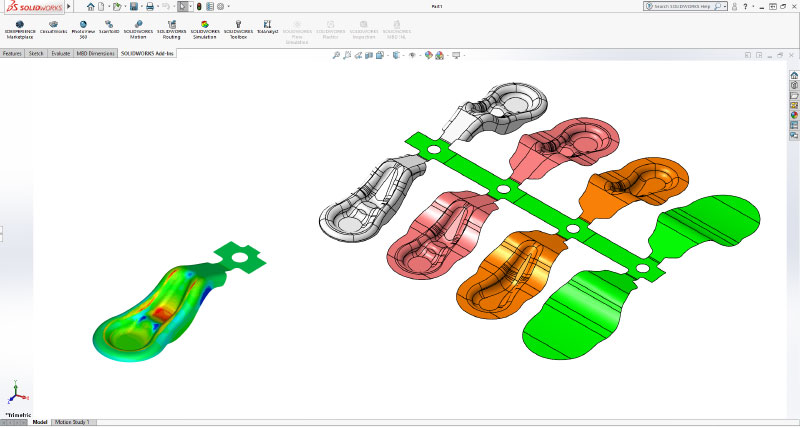Click the XYZ coordinate triad
Screen dimensions: 800x428
[x=17, y=392]
